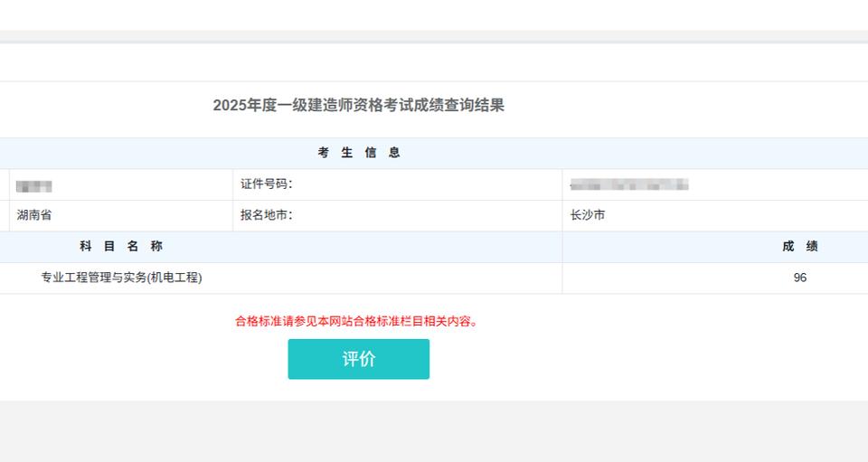Click the blurred candidate name cell
The height and width of the screenshot is (462, 868).
[33, 186]
